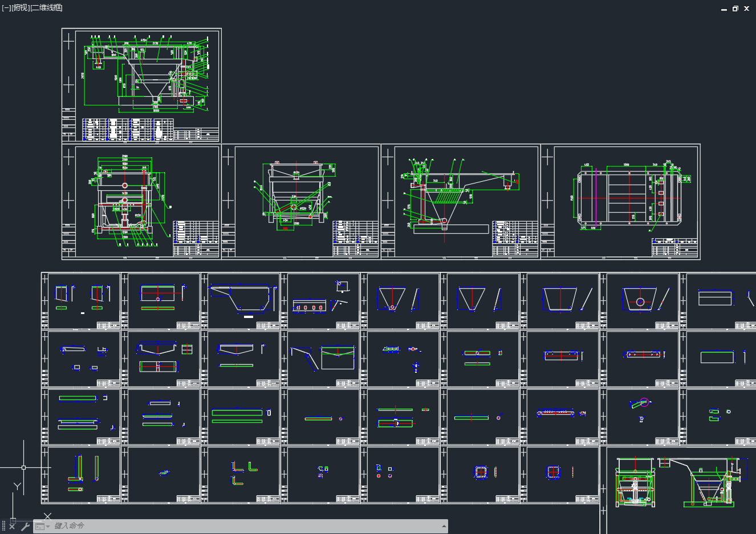756x534 pixels.
Task: Minimize the drawing window
Action: point(724,9)
